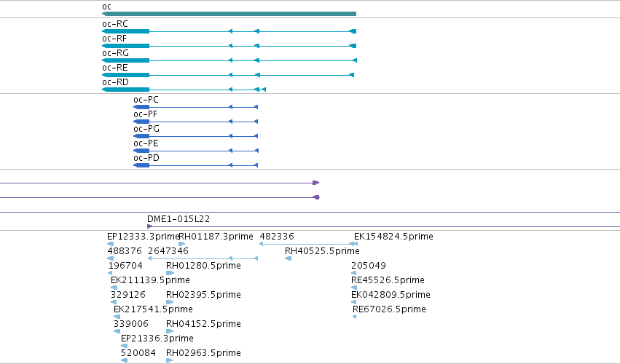Select the EK042809.5prime feature label
620x364 pixels.
click(x=391, y=296)
